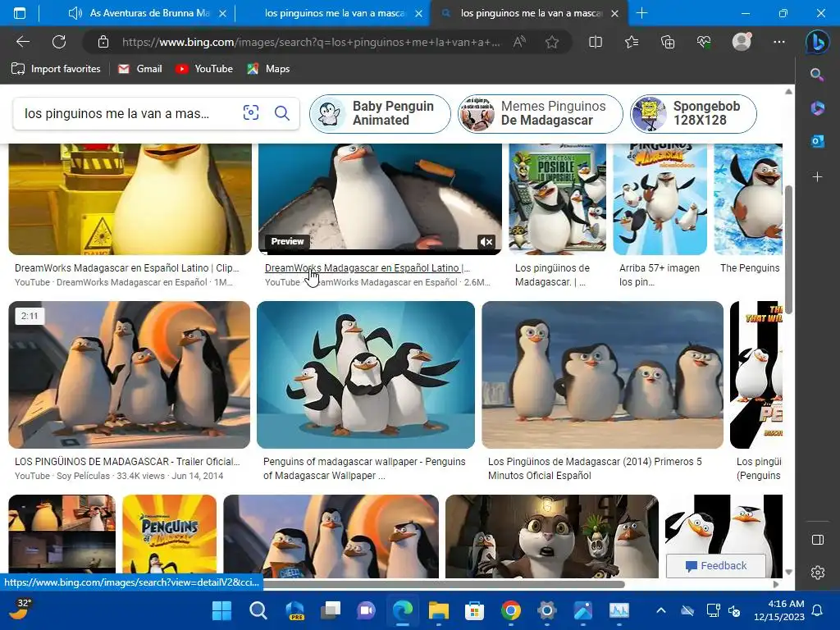
Task: View site information via the lock icon
Action: tap(103, 42)
